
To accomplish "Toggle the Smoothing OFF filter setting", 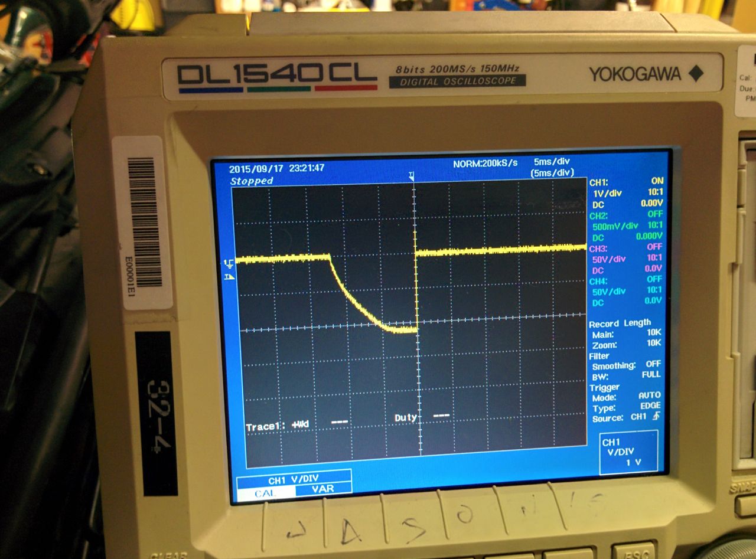I will click(x=653, y=364).
